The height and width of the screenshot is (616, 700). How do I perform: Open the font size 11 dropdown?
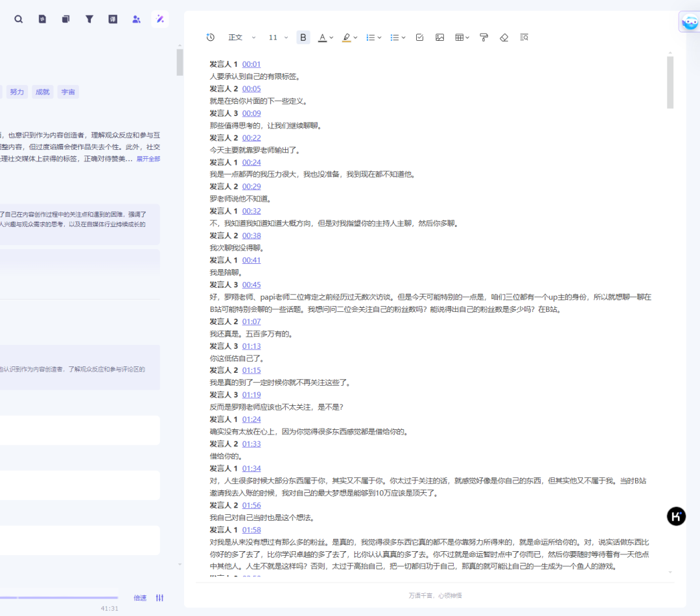(x=279, y=38)
